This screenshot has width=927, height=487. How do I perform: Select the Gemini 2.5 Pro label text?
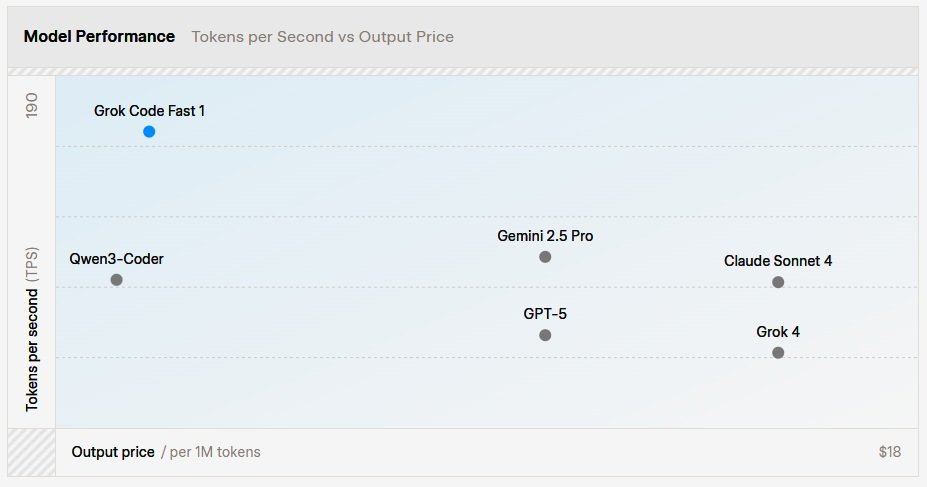pos(545,237)
